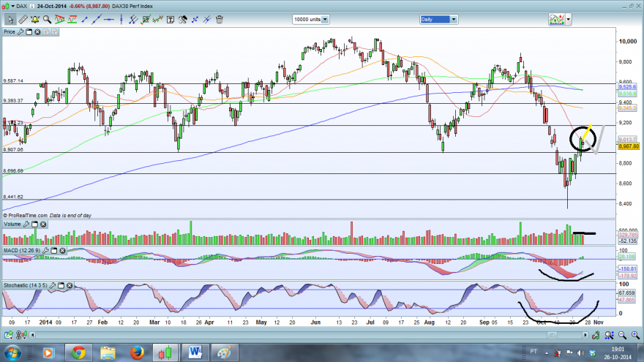644x362 pixels.
Task: Click the Stochastic (14 3 5) label
Action: point(26,285)
